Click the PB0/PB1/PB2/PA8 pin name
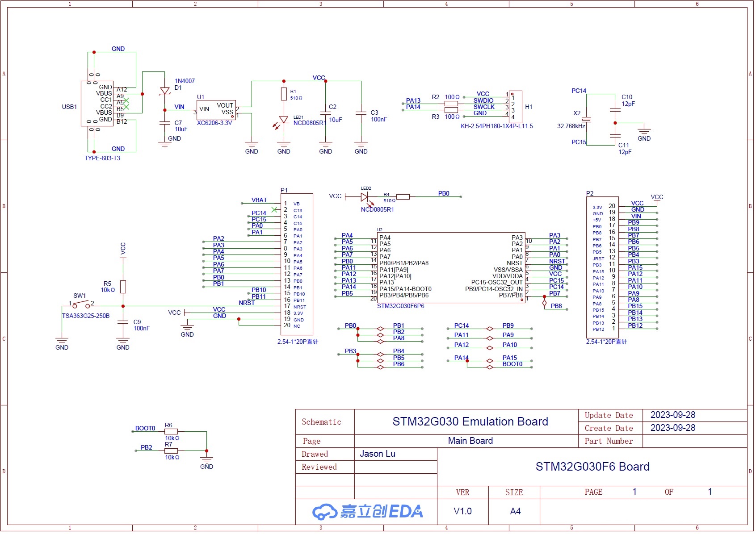Viewport: 756px width, 534px height. (404, 263)
